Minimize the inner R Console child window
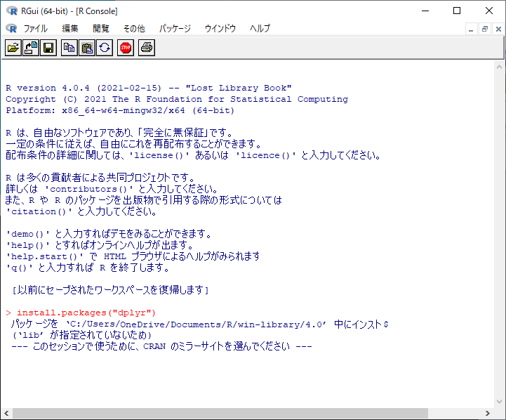This screenshot has width=506, height=420. pos(471,29)
